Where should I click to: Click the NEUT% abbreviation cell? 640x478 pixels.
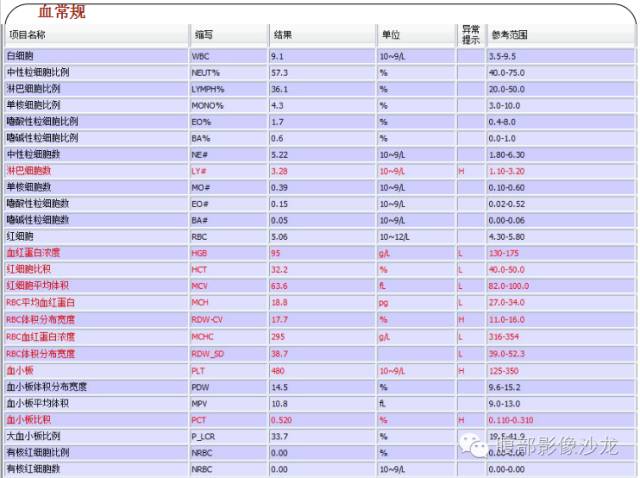[205, 73]
